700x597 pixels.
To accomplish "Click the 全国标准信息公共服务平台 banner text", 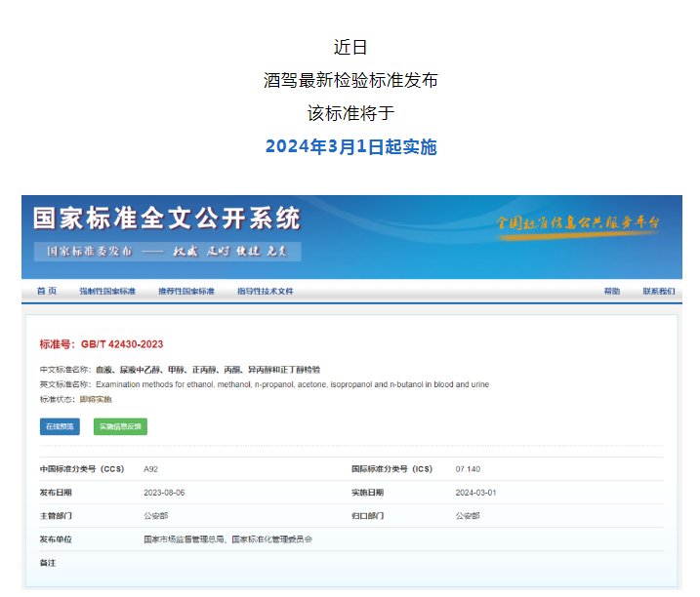I will tap(577, 223).
